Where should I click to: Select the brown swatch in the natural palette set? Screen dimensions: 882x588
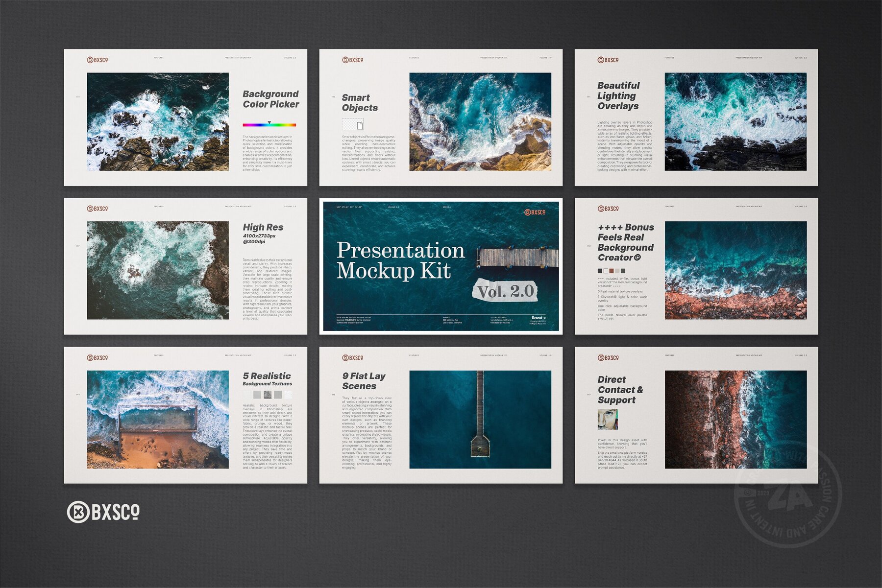tap(612, 271)
